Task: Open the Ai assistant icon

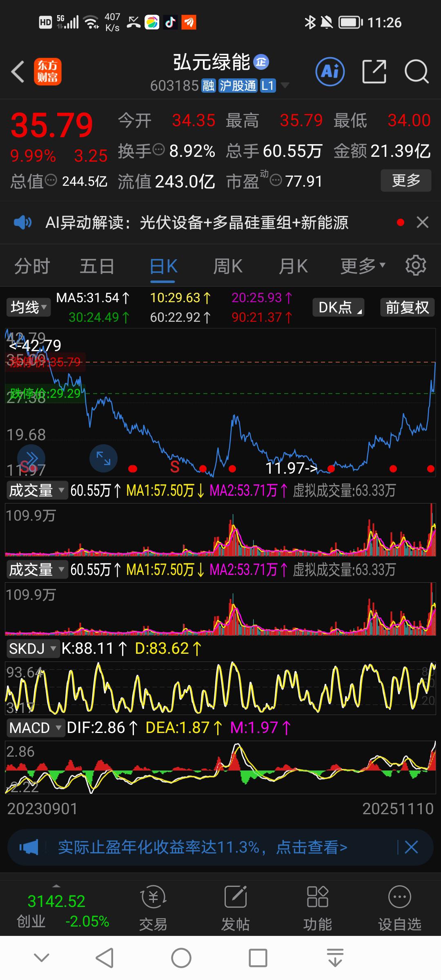Action: (x=330, y=72)
